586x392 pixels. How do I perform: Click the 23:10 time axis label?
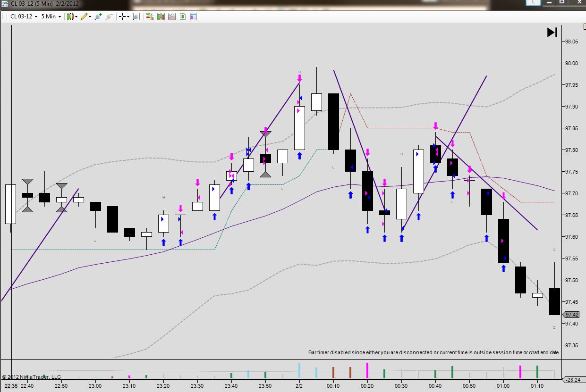(x=129, y=386)
